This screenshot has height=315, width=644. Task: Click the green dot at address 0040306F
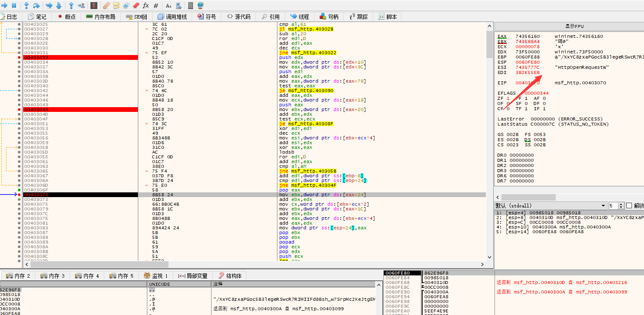click(19, 190)
